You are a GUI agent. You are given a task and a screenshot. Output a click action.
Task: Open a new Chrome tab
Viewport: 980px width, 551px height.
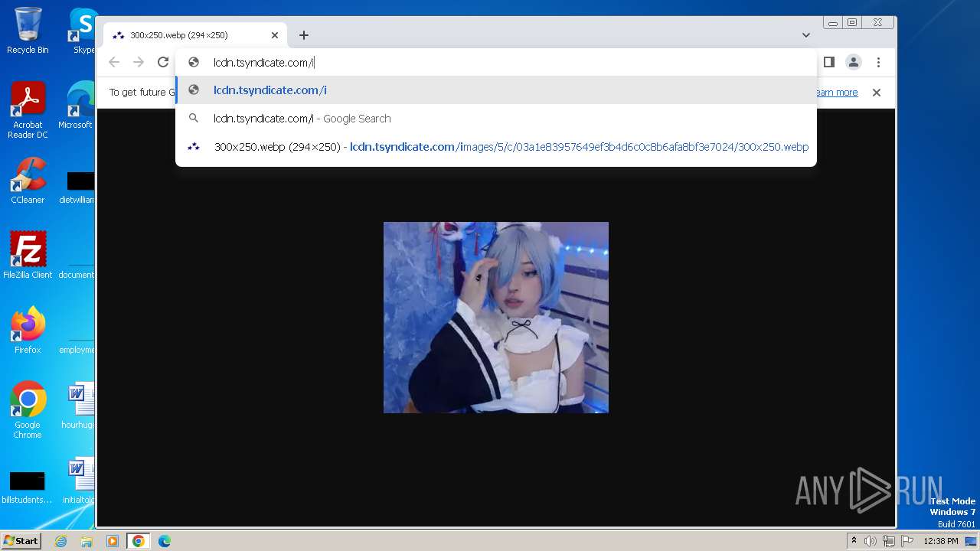[x=304, y=35]
